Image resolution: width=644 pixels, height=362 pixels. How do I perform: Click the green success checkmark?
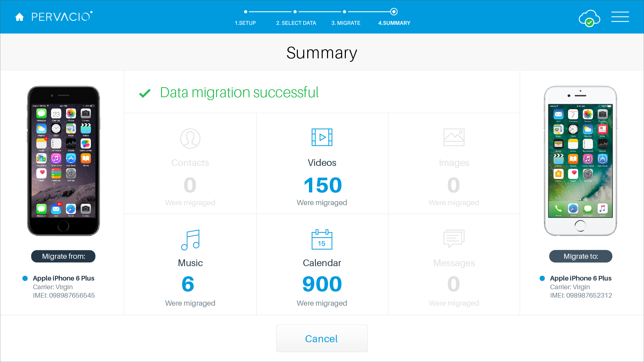pos(145,93)
